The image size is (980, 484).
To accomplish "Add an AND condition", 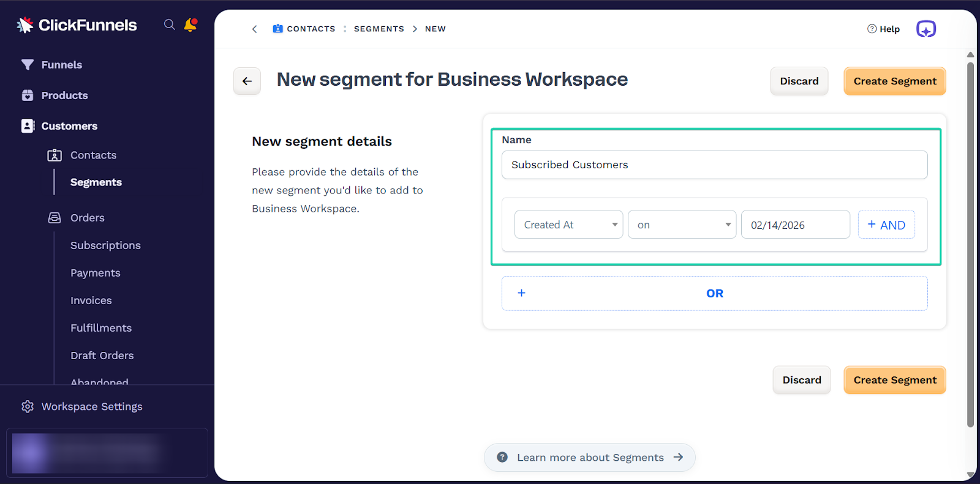I will (x=886, y=225).
